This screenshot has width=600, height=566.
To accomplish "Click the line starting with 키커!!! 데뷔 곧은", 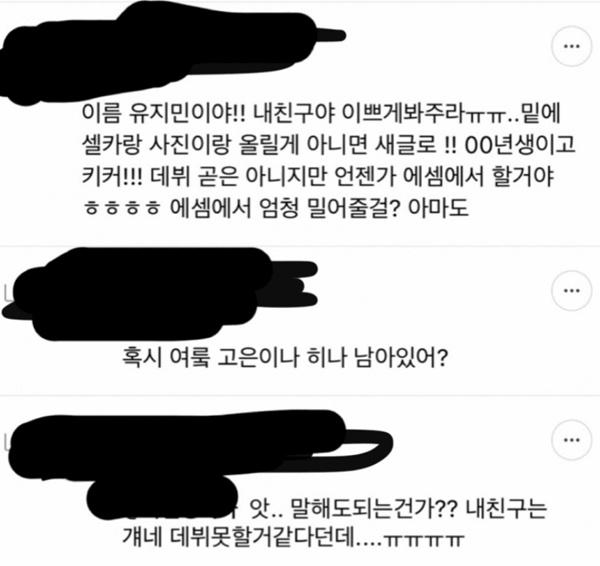I will pos(318,176).
